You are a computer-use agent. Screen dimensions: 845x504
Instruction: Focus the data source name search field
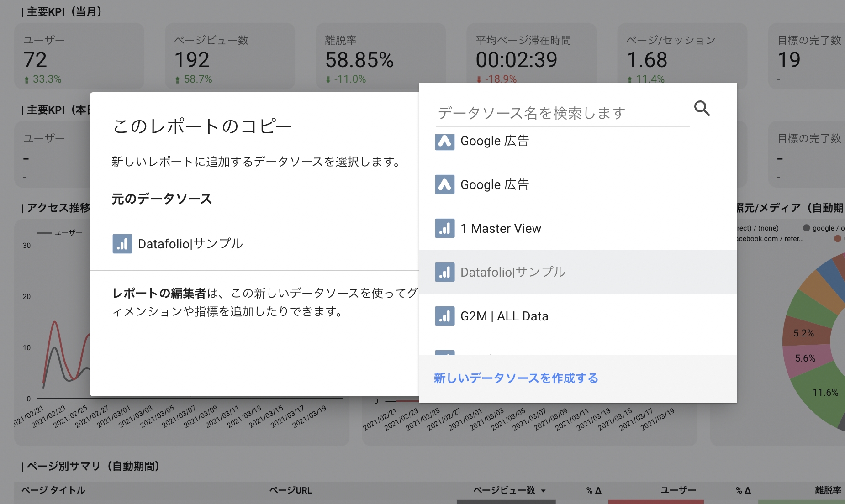tap(562, 113)
